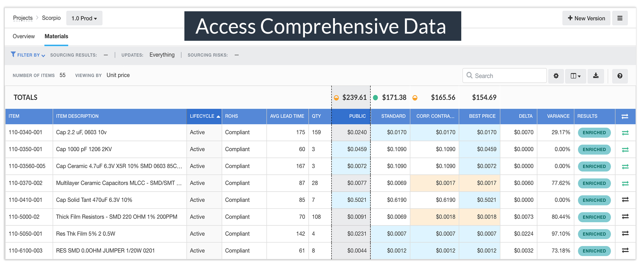The width and height of the screenshot is (644, 265).
Task: Click description Res Thk Film 5% 2 0.5W
Action: pos(86,234)
